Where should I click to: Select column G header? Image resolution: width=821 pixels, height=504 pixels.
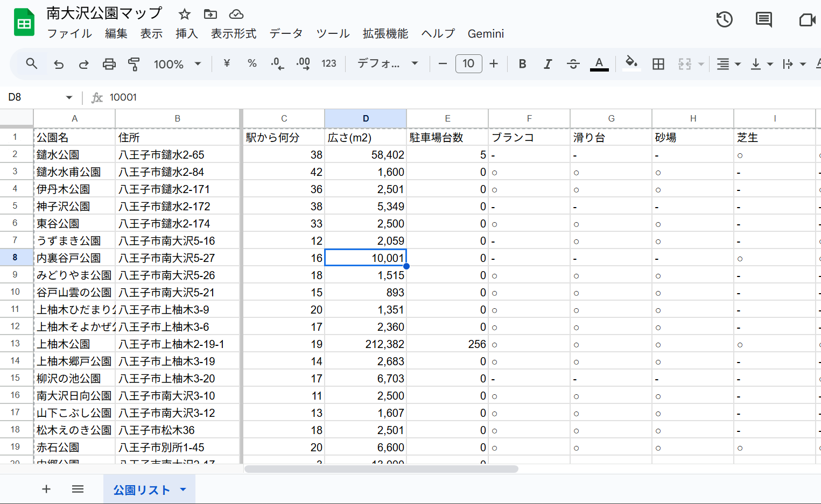611,118
